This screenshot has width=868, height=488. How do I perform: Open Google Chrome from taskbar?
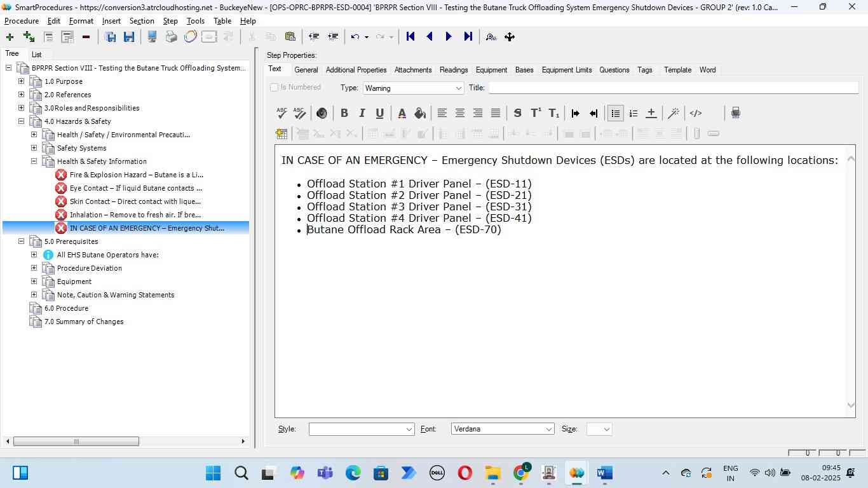pyautogui.click(x=521, y=473)
